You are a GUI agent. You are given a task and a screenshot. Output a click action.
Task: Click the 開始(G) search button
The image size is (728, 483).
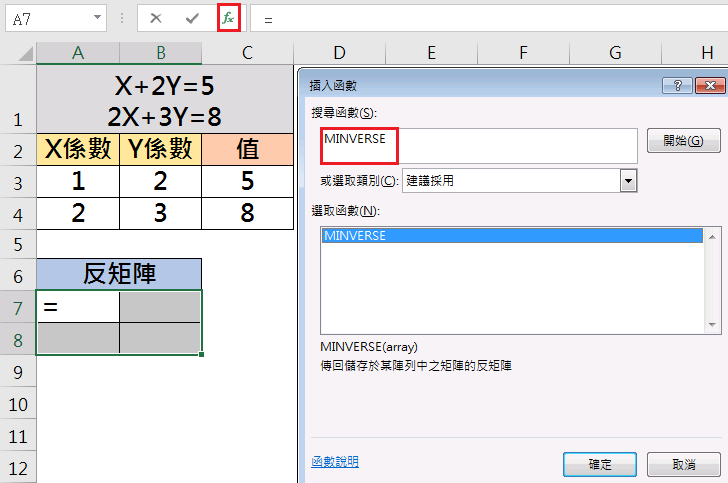tap(684, 141)
